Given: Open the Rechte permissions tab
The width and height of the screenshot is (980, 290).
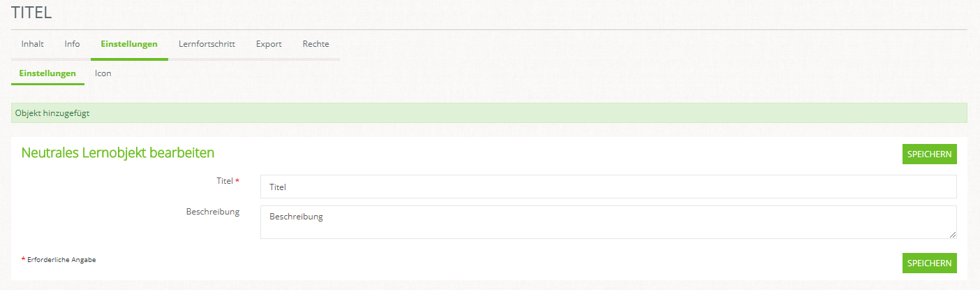Looking at the screenshot, I should (315, 44).
